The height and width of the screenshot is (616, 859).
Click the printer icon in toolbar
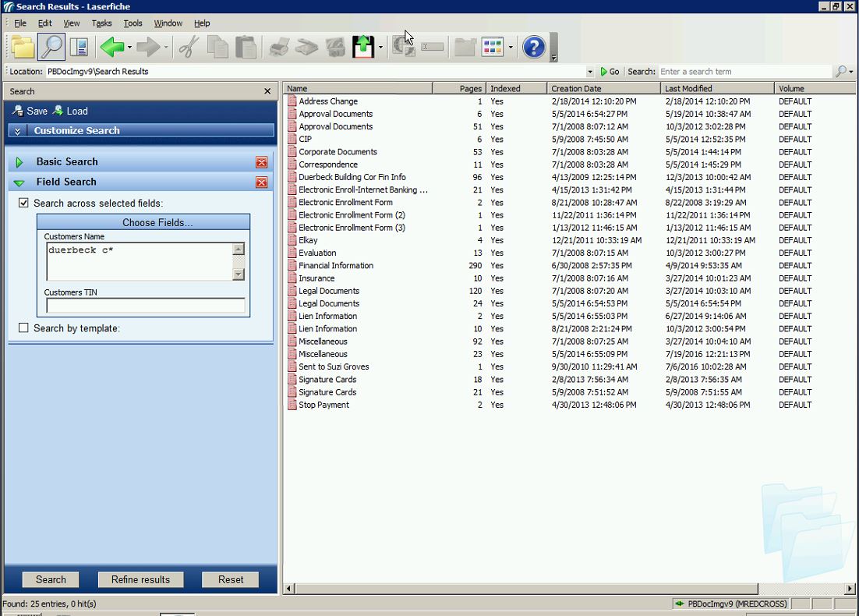tap(279, 48)
